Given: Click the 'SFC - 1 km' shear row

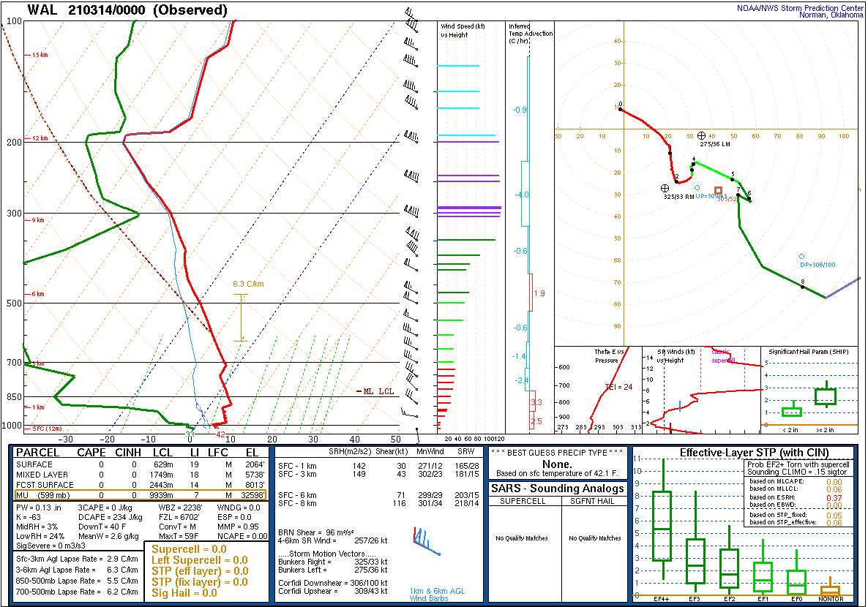Looking at the screenshot, I should 378,466.
